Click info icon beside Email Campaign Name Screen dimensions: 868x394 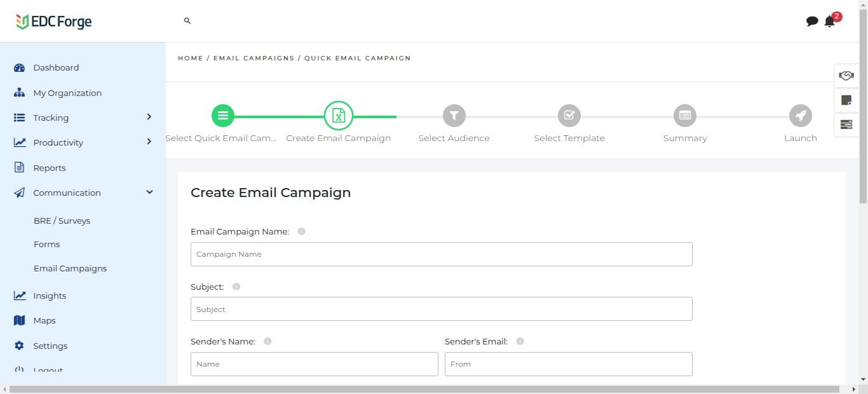tap(301, 231)
